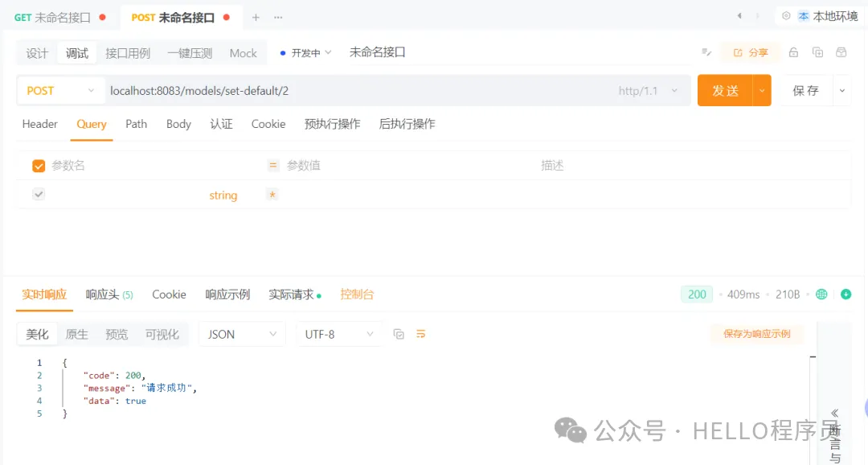Screen dimensions: 868x465
Task: Open the JSON format dropdown
Action: [x=241, y=333]
